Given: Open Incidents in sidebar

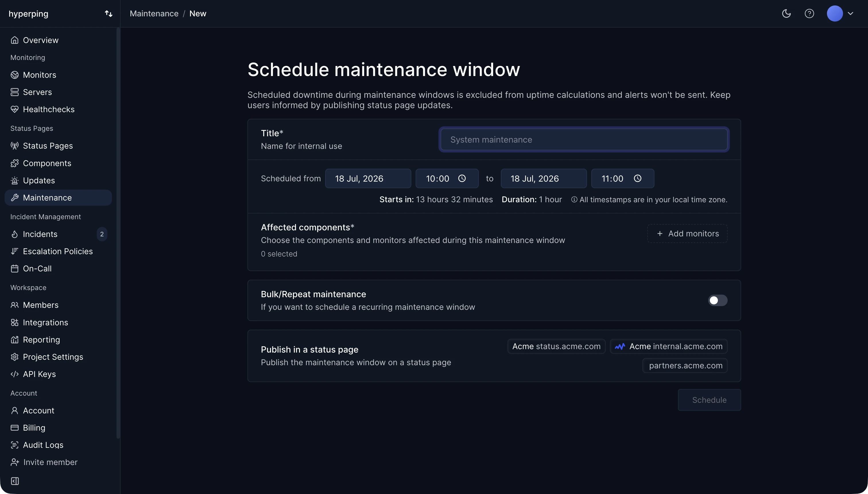Looking at the screenshot, I should pos(58,234).
